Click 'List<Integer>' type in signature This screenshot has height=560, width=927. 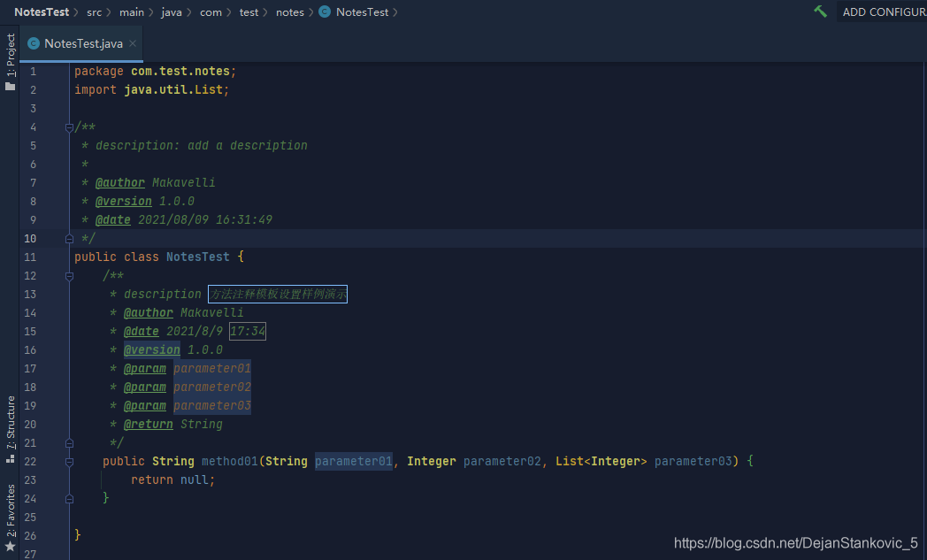pos(601,461)
